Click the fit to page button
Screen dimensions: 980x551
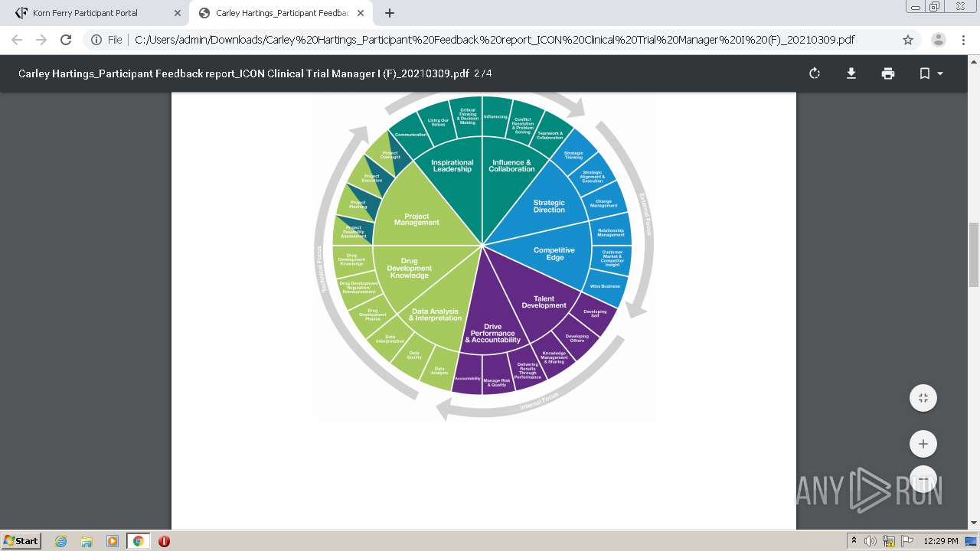(923, 398)
